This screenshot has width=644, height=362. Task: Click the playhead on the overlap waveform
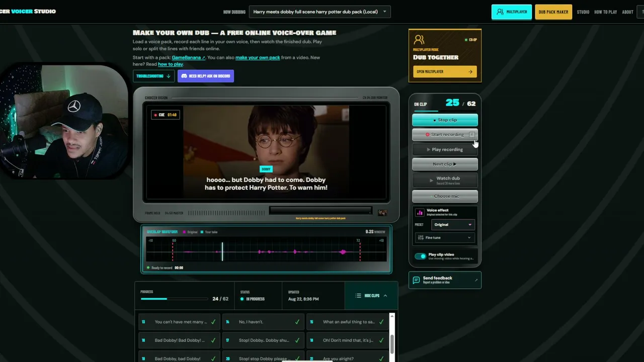pyautogui.click(x=222, y=251)
